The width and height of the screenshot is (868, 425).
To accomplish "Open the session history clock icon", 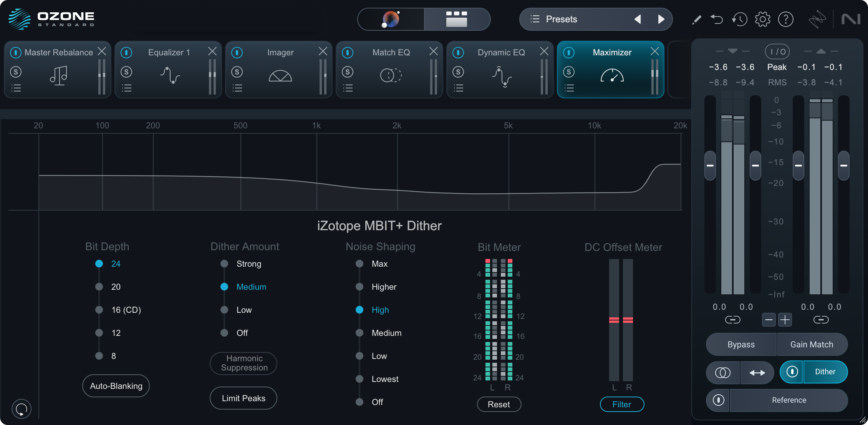I will [x=739, y=19].
